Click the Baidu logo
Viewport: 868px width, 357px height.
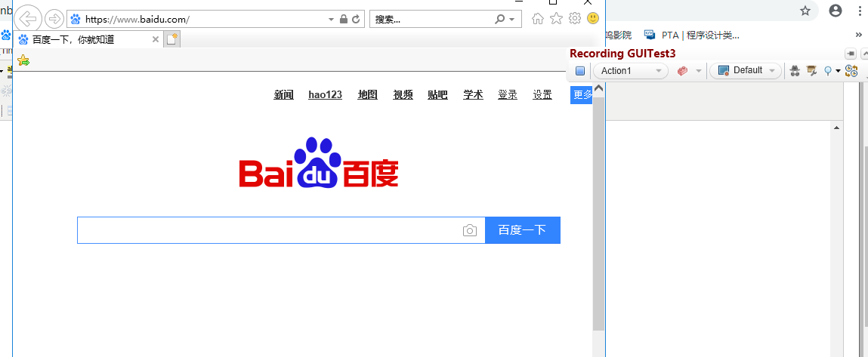[319, 162]
